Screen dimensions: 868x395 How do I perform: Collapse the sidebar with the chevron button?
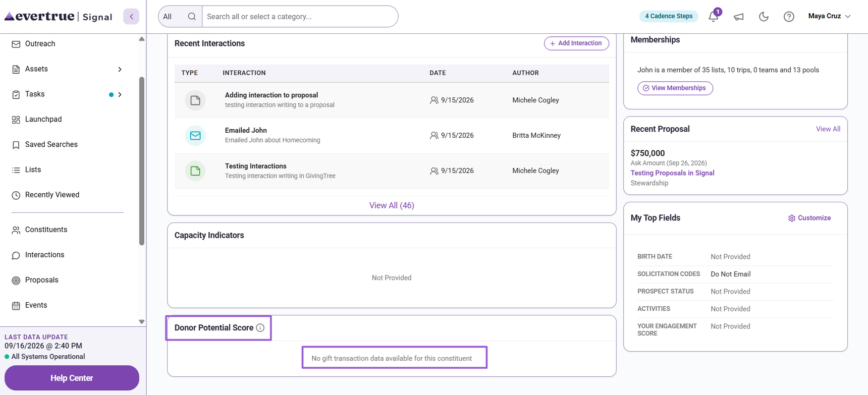pos(131,16)
